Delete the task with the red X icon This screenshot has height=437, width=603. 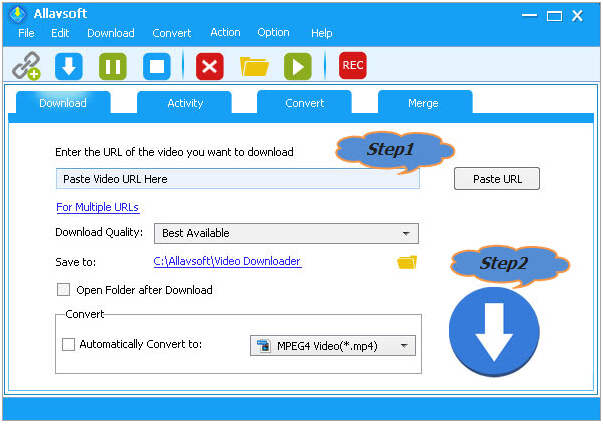tap(210, 66)
